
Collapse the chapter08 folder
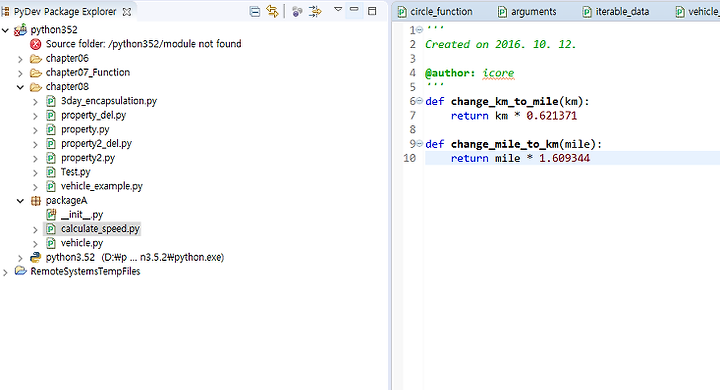tap(20, 87)
